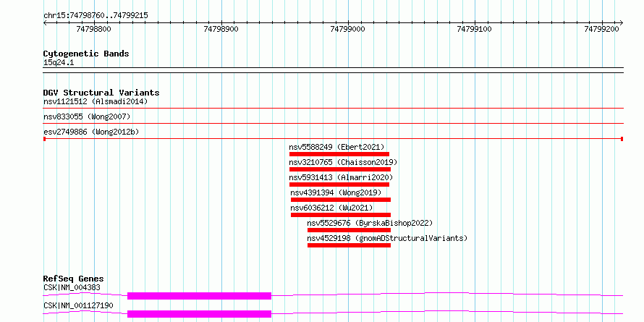Click the chr15:74798760..74799215 region label
Image resolution: width=644 pixels, height=322 pixels.
click(x=96, y=16)
